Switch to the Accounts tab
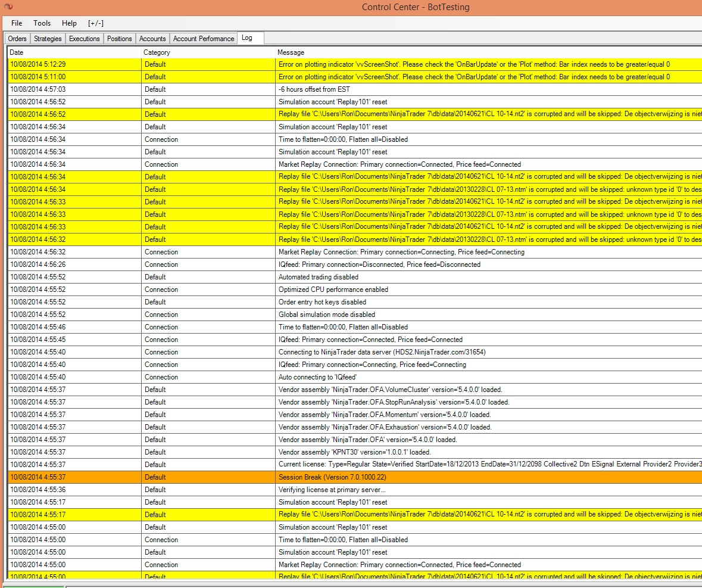This screenshot has height=588, width=702. point(152,39)
